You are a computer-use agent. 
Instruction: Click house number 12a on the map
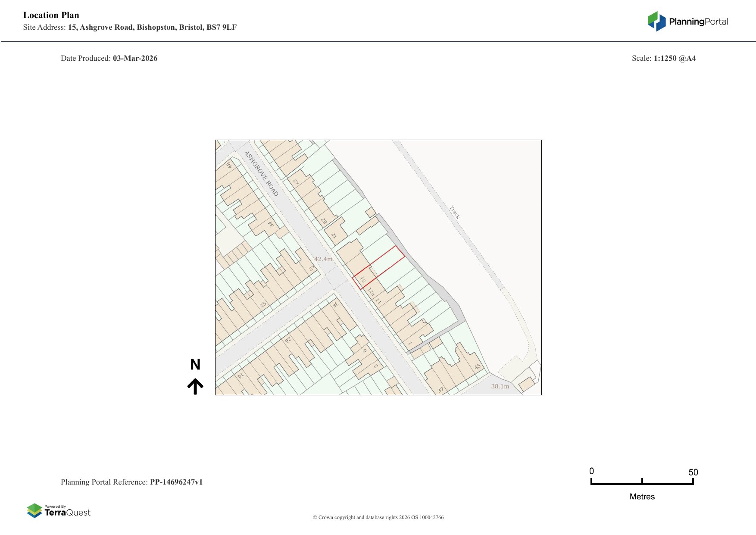click(371, 292)
